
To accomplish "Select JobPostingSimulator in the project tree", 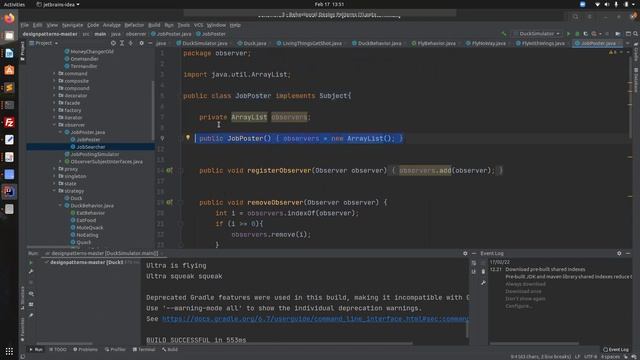I will (x=95, y=154).
